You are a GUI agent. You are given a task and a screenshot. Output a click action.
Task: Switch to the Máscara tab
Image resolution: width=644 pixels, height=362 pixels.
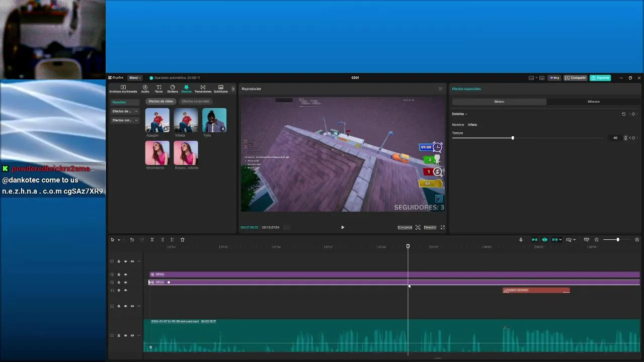(594, 102)
